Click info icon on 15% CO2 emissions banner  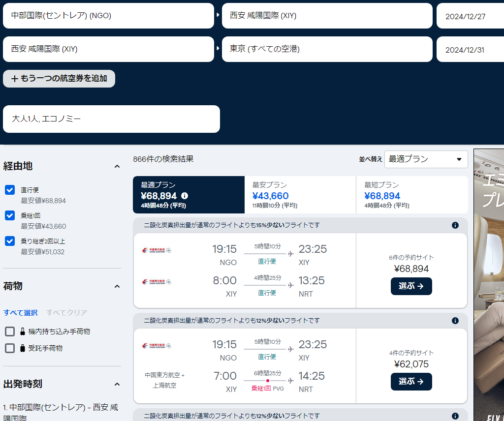(x=455, y=225)
